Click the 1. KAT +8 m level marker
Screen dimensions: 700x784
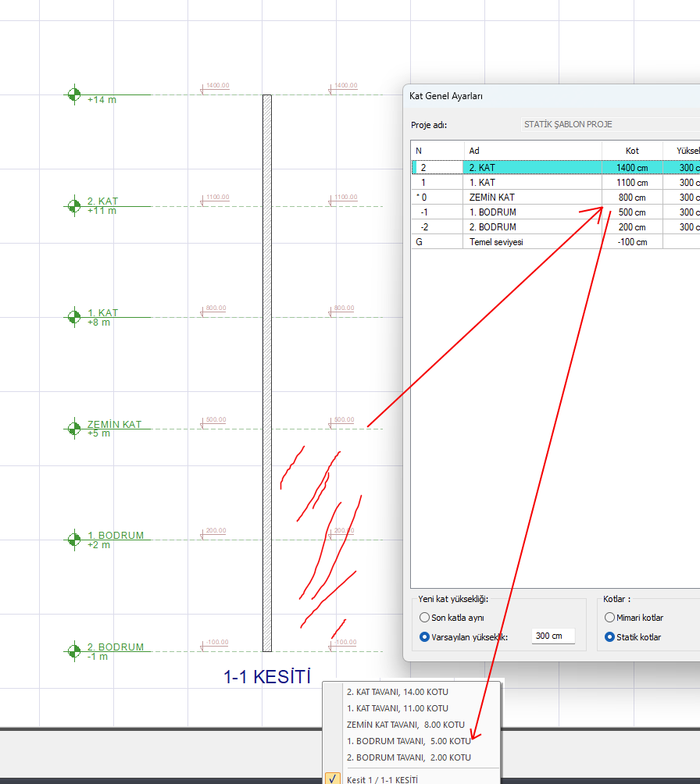point(73,317)
